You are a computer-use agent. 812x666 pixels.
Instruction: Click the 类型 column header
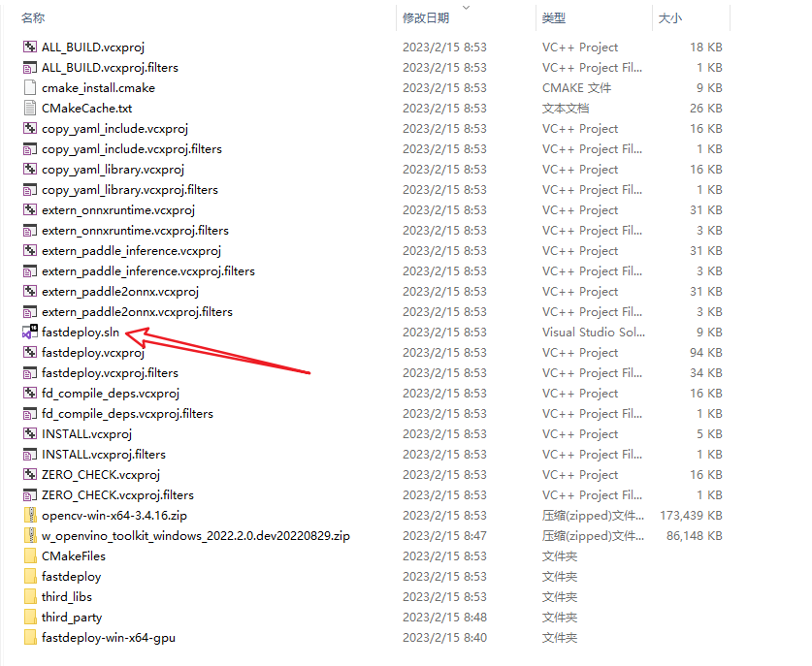553,17
